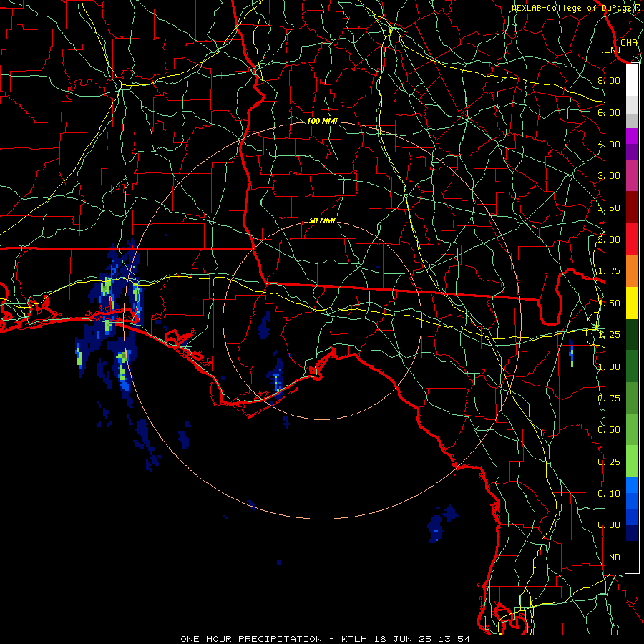Click the '8.00' legend value
Image resolution: width=644 pixels, height=644 pixels.
coord(609,80)
